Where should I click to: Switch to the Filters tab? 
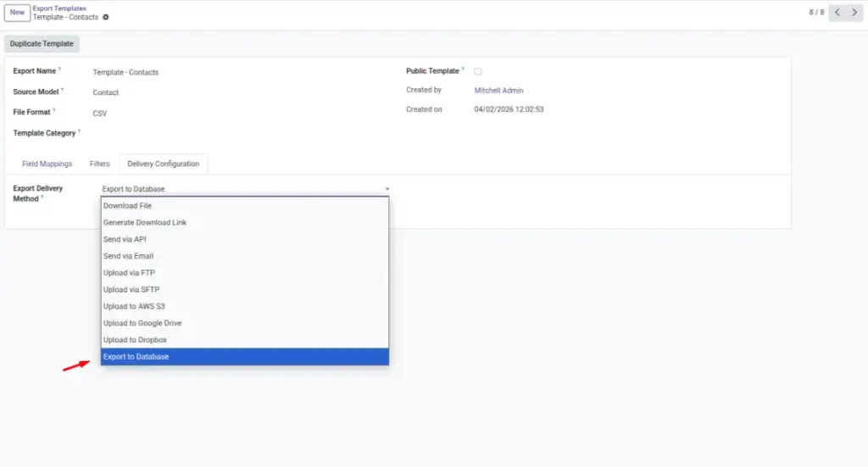(x=100, y=164)
